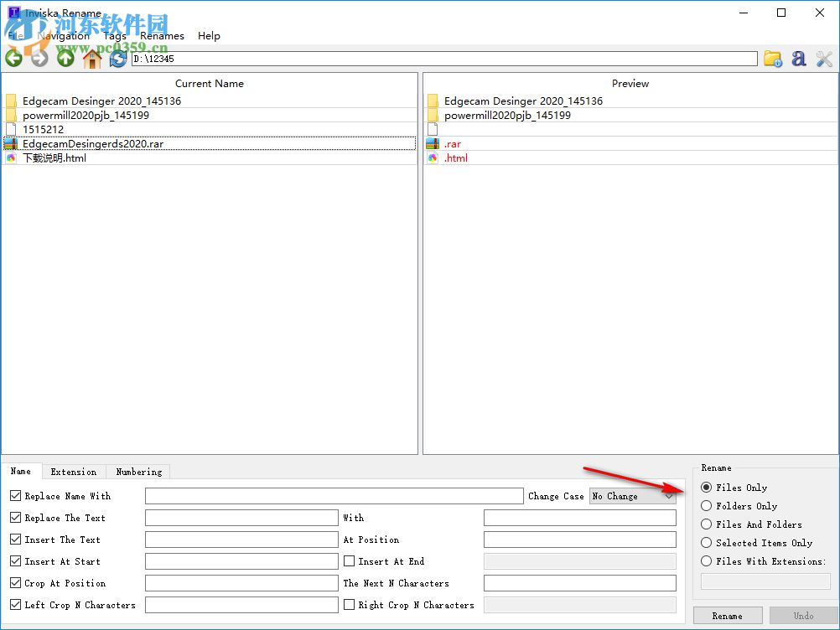Viewport: 840px width, 630px height.
Task: Select EdgecamDesingerds2020.rar in Current Name list
Action: click(x=210, y=143)
